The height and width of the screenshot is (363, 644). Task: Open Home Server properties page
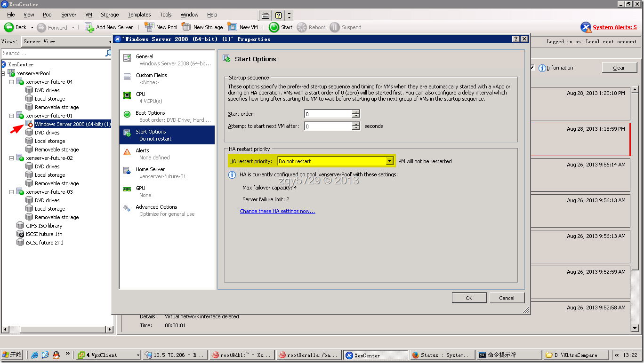[167, 173]
